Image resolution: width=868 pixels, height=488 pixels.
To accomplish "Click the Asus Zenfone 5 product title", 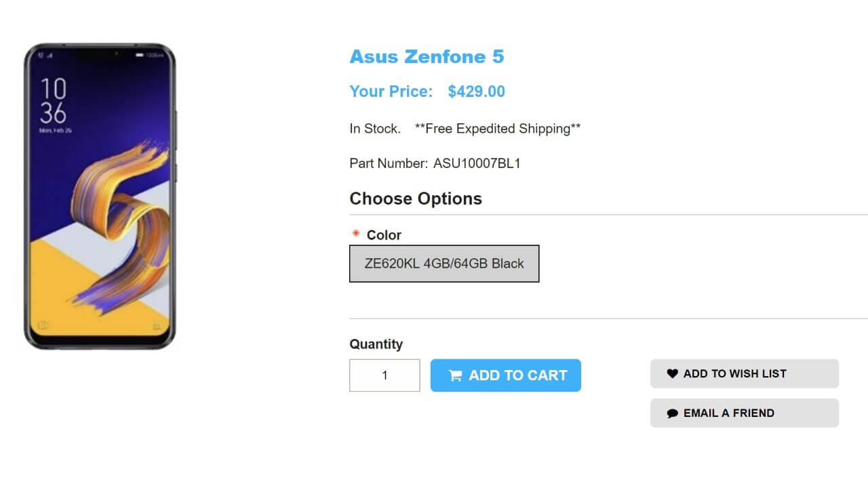I will point(427,56).
